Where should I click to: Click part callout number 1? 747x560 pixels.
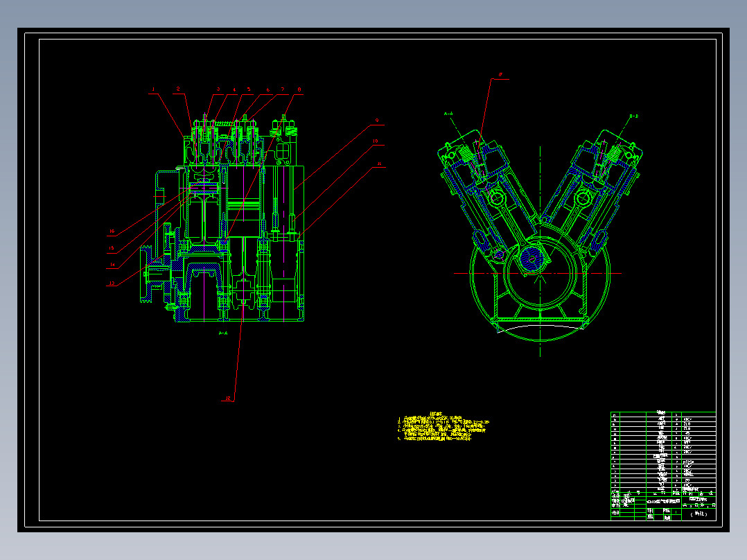point(153,89)
